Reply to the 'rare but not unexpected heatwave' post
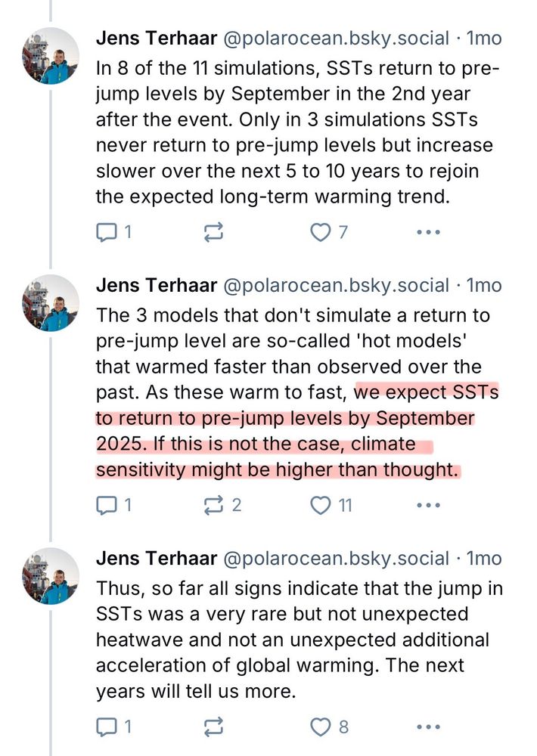 (114, 727)
